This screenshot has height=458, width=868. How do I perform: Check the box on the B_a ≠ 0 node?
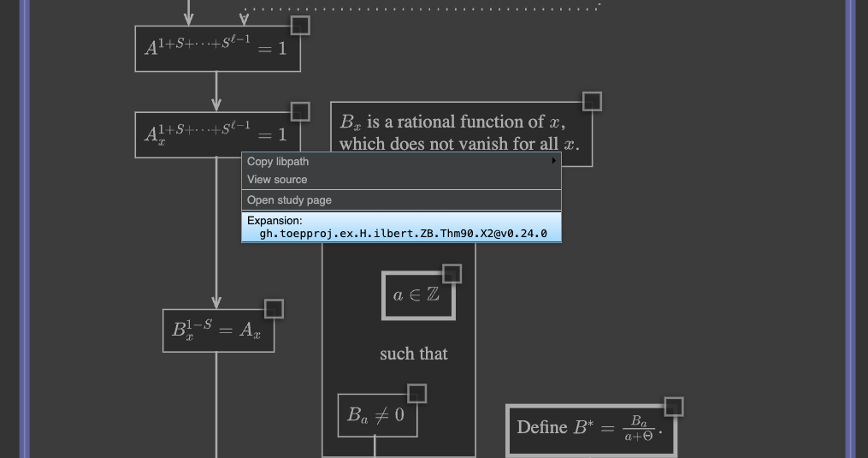point(417,394)
